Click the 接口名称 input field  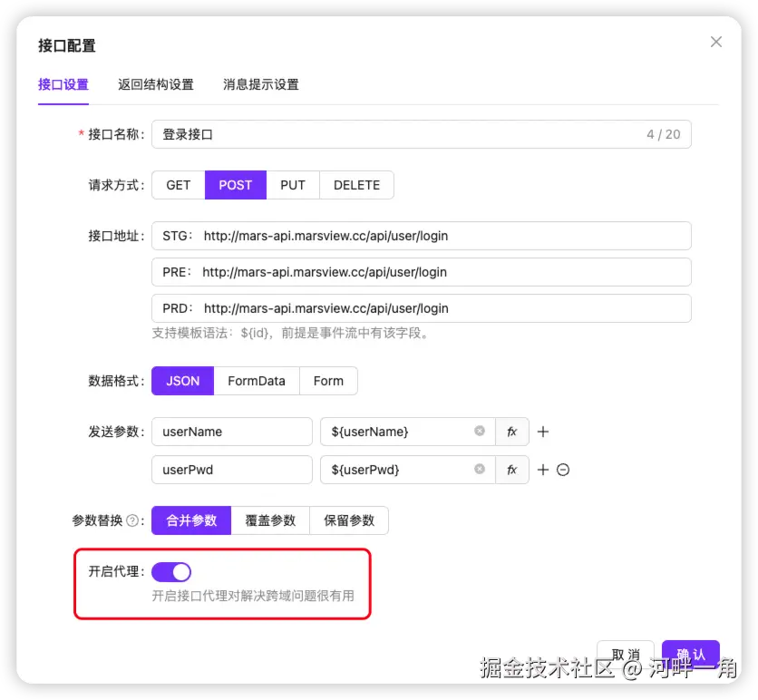[x=421, y=134]
